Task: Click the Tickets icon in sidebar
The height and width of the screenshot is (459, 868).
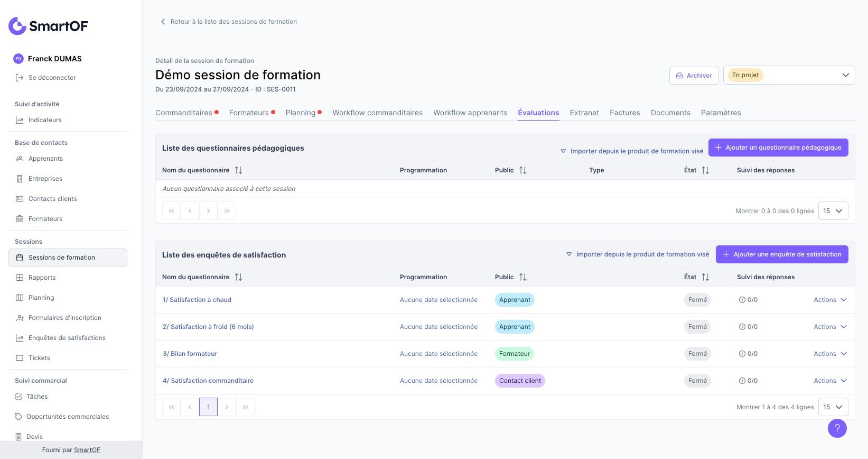Action: point(20,358)
